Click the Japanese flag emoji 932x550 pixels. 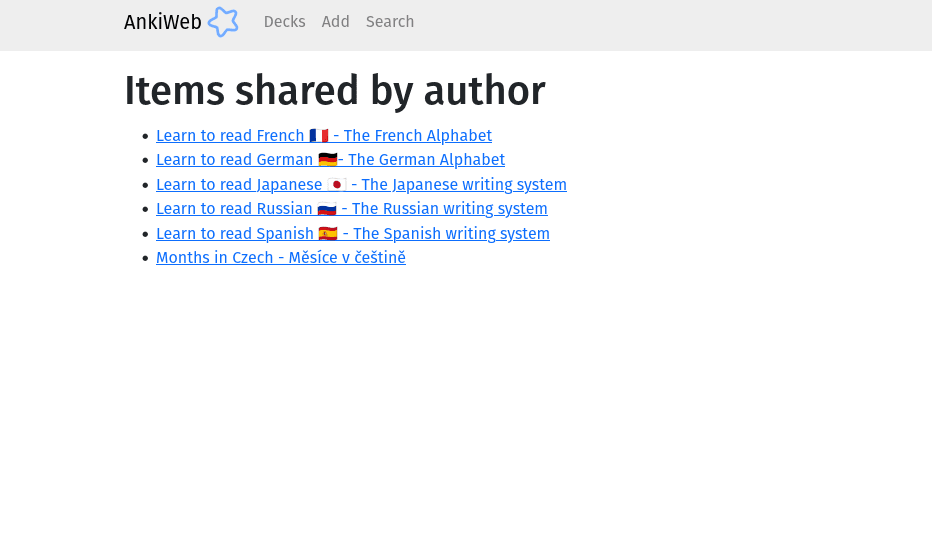pyautogui.click(x=337, y=185)
